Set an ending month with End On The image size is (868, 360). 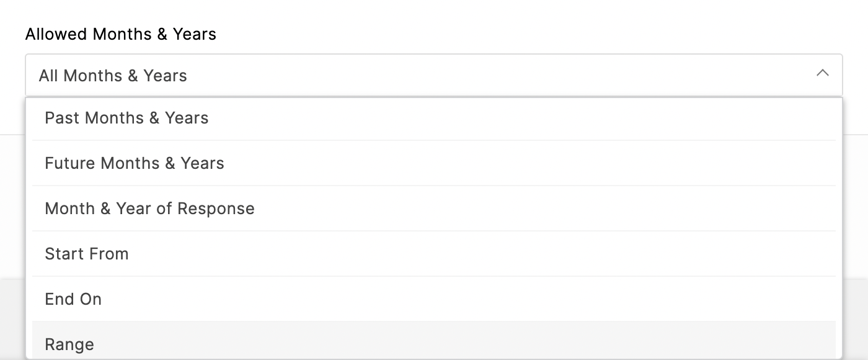click(73, 299)
